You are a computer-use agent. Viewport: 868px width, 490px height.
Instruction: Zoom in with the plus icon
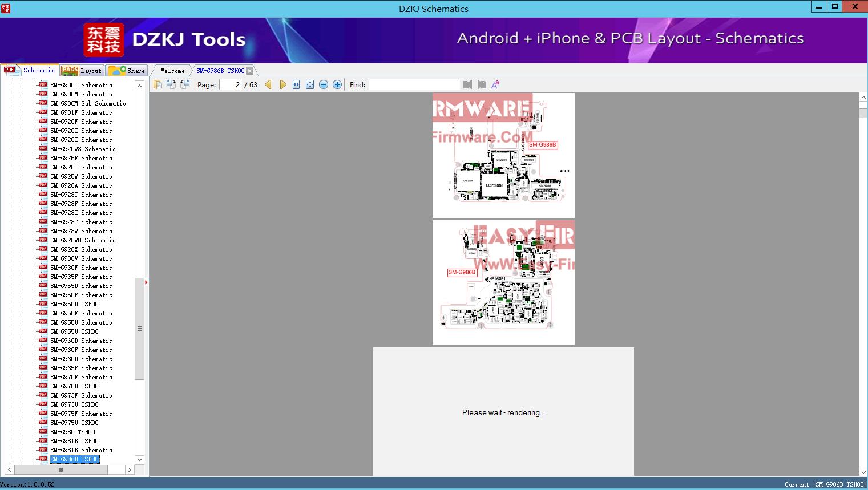tap(337, 84)
